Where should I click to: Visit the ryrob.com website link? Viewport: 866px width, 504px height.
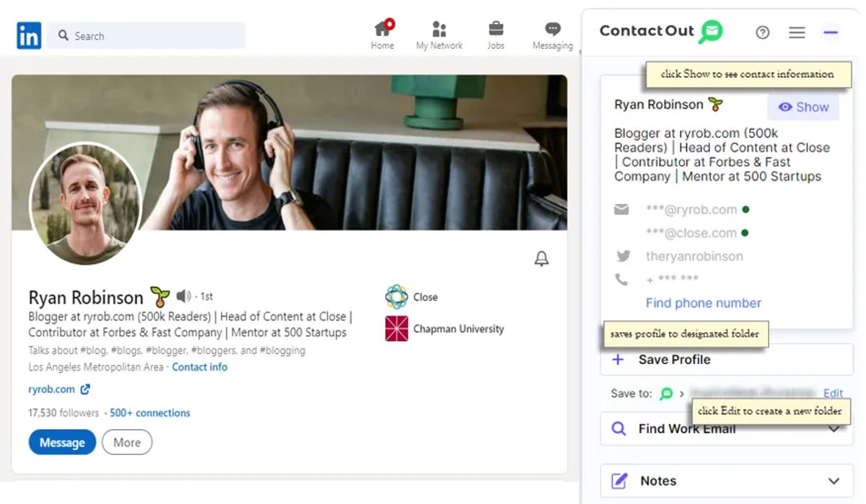click(51, 389)
